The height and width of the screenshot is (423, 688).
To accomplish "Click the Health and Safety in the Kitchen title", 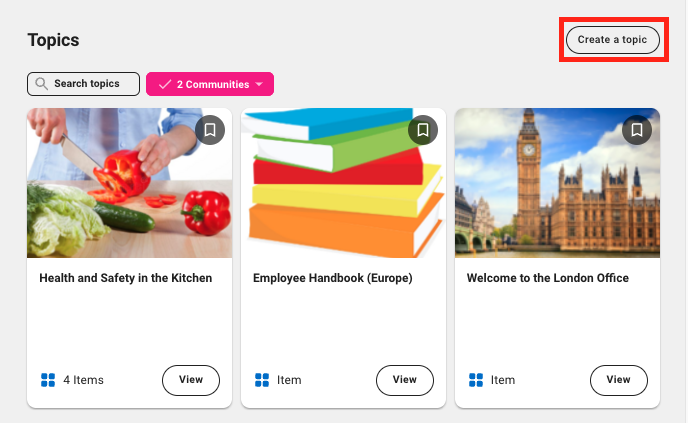I will coord(126,278).
